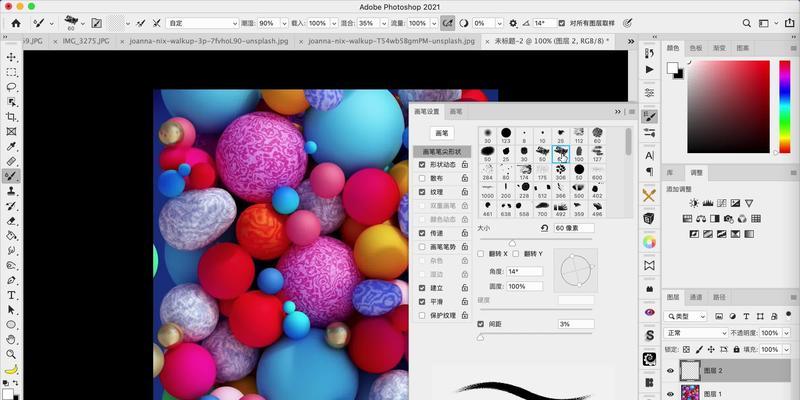Add a Levels adjustment
800x400 pixels.
708,203
